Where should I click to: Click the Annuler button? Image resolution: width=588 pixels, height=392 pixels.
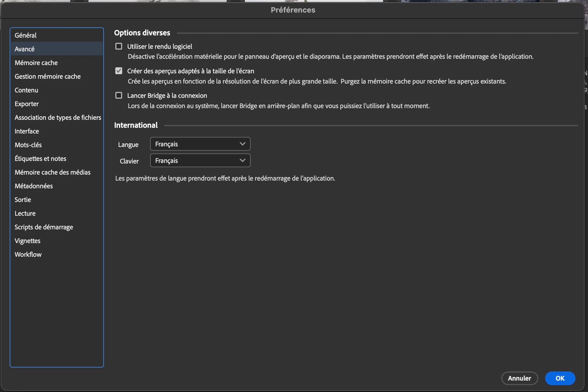(x=519, y=378)
